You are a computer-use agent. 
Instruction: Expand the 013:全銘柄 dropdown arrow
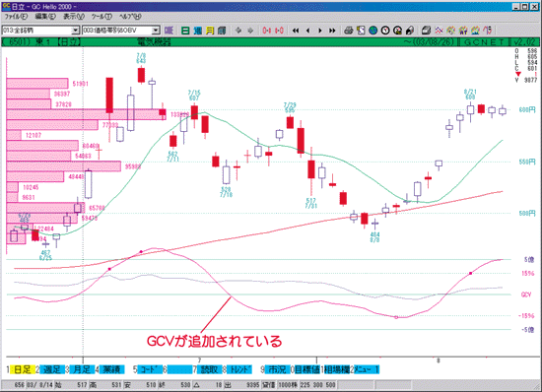pyautogui.click(x=75, y=31)
